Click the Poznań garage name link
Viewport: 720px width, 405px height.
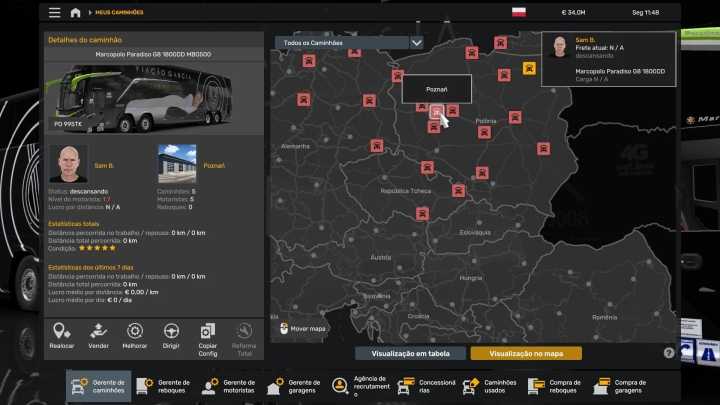click(214, 166)
